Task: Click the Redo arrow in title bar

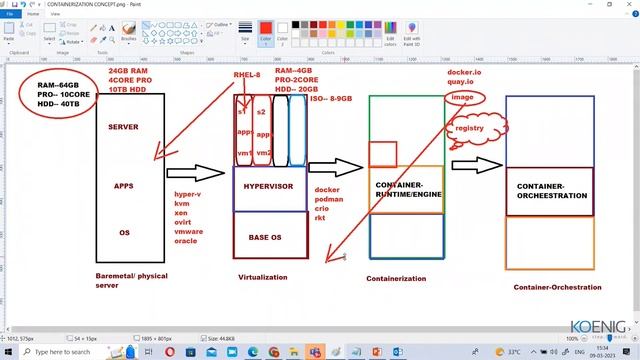Action: click(32, 4)
